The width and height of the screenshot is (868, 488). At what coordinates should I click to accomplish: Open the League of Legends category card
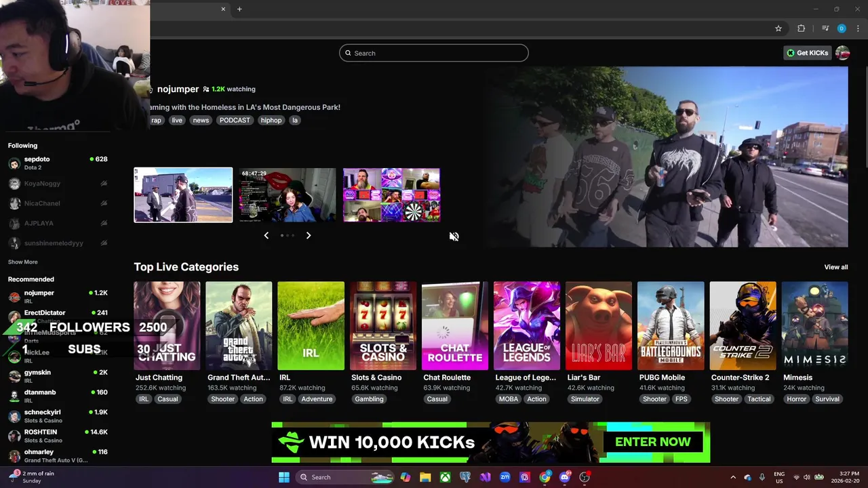527,326
